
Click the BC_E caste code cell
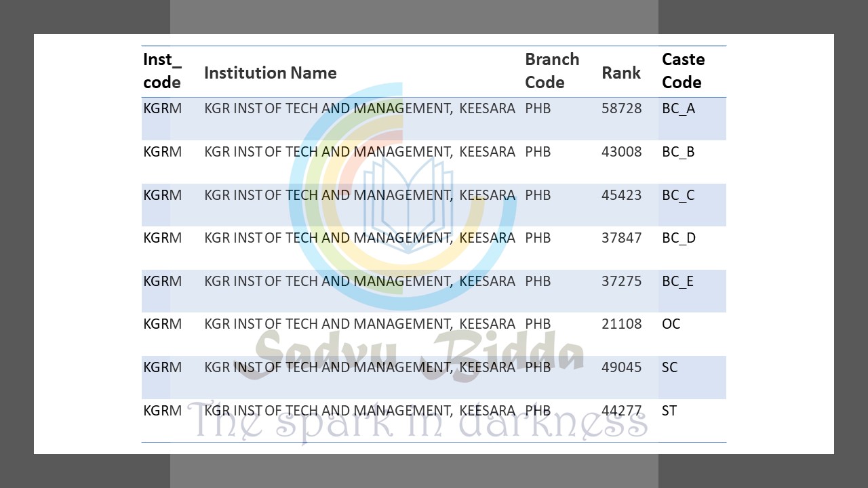click(x=677, y=281)
